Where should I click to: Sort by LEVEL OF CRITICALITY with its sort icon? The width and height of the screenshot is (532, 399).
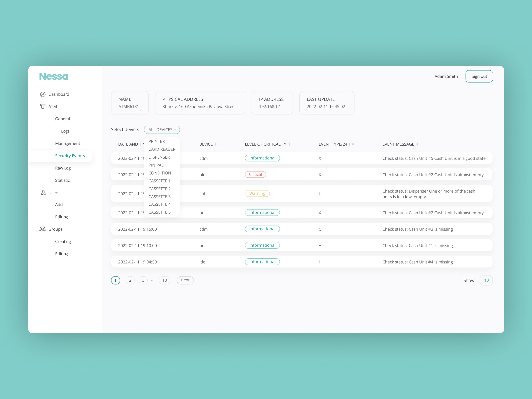coord(290,144)
